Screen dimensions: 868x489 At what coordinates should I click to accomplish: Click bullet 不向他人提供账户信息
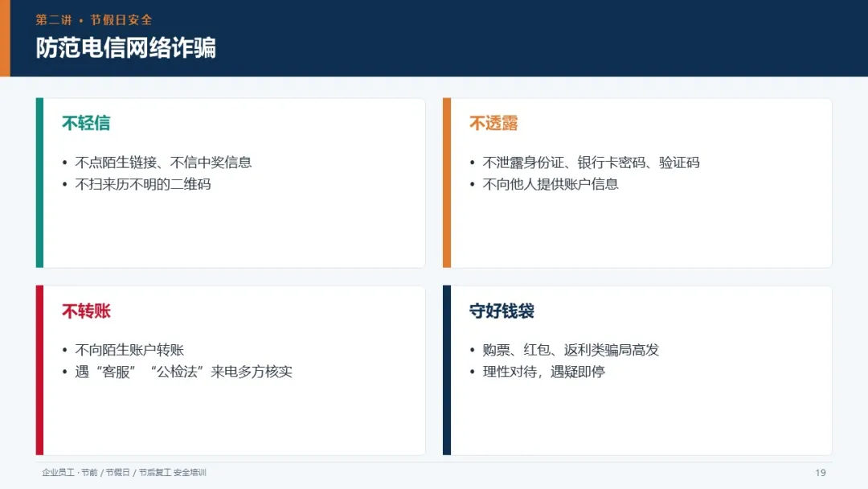551,184
